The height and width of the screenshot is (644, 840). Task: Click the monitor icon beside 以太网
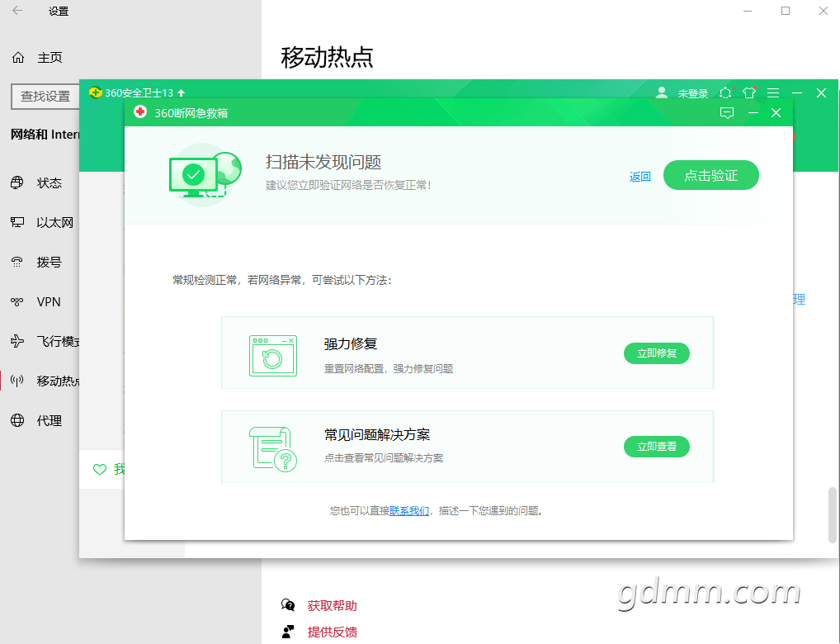(x=17, y=222)
